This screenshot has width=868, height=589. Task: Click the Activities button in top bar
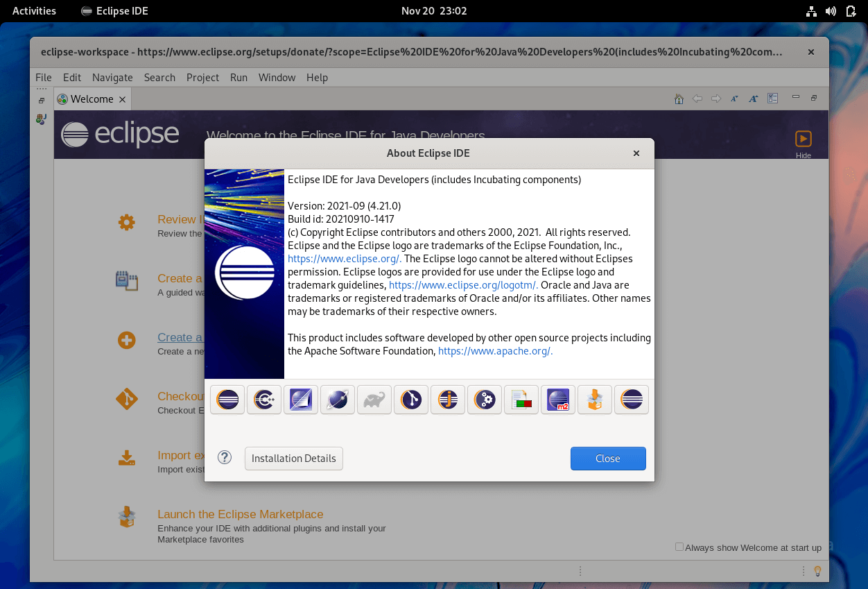click(x=34, y=10)
